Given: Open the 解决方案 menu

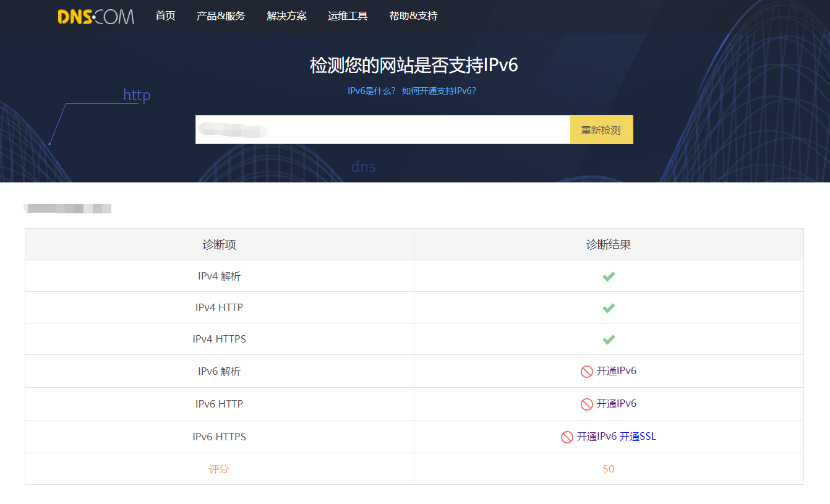Looking at the screenshot, I should click(x=286, y=16).
